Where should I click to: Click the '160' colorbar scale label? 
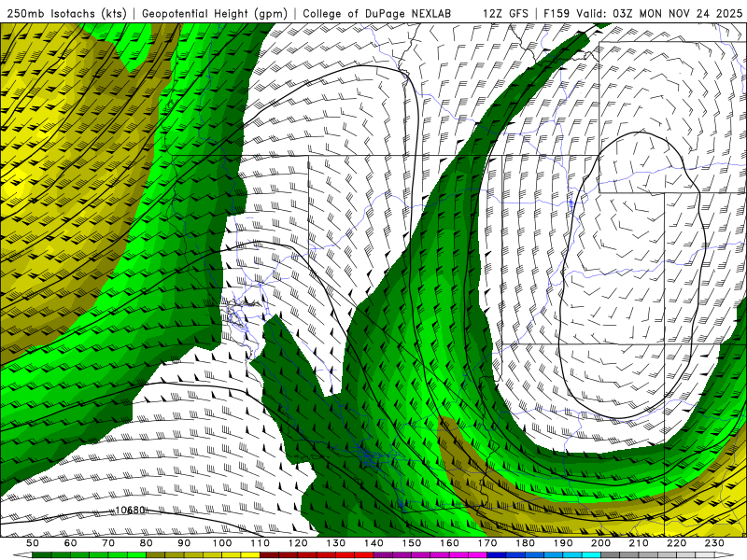click(x=449, y=543)
